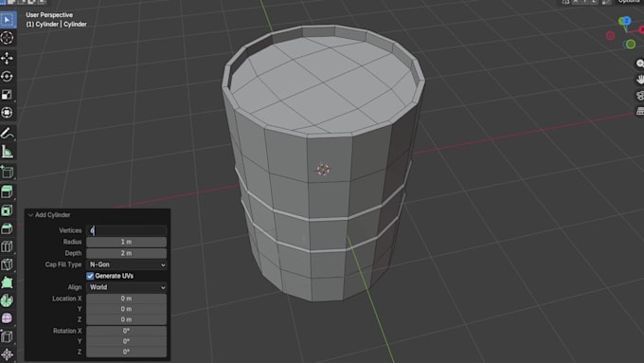644x363 pixels.
Task: Open the Align World dropdown
Action: 127,287
